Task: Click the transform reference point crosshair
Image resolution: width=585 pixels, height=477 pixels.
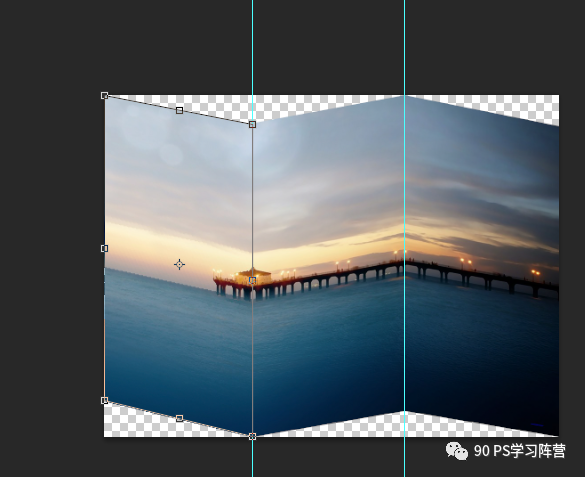Action: [179, 264]
